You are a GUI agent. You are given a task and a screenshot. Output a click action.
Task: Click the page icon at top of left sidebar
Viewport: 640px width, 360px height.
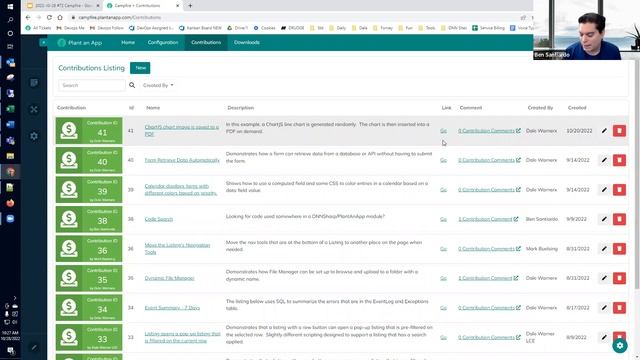34,83
